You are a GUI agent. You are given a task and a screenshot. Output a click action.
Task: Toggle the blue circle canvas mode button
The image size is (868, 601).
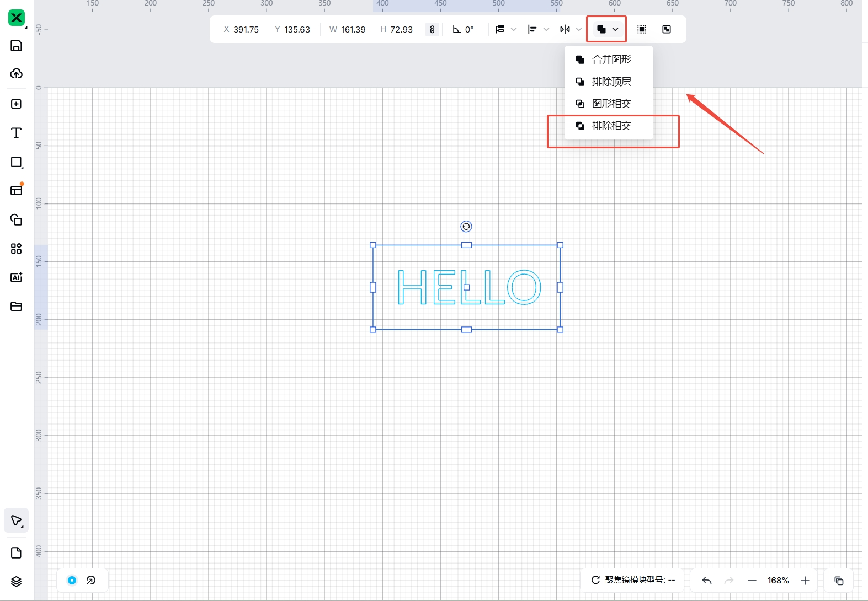click(72, 580)
